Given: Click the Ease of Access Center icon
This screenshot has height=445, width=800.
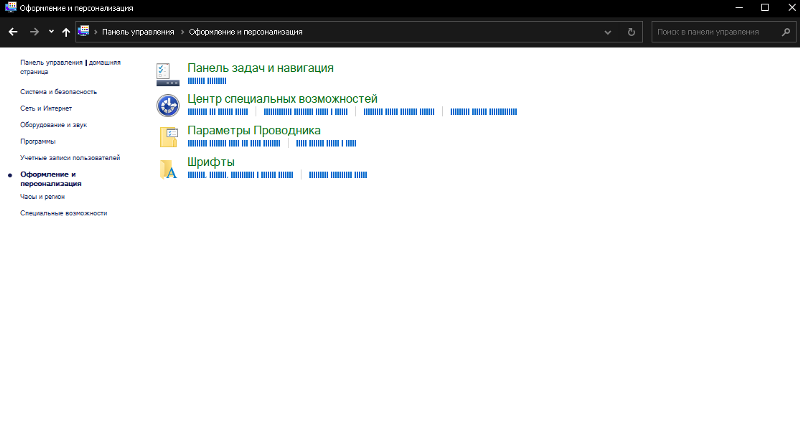Looking at the screenshot, I should click(168, 106).
